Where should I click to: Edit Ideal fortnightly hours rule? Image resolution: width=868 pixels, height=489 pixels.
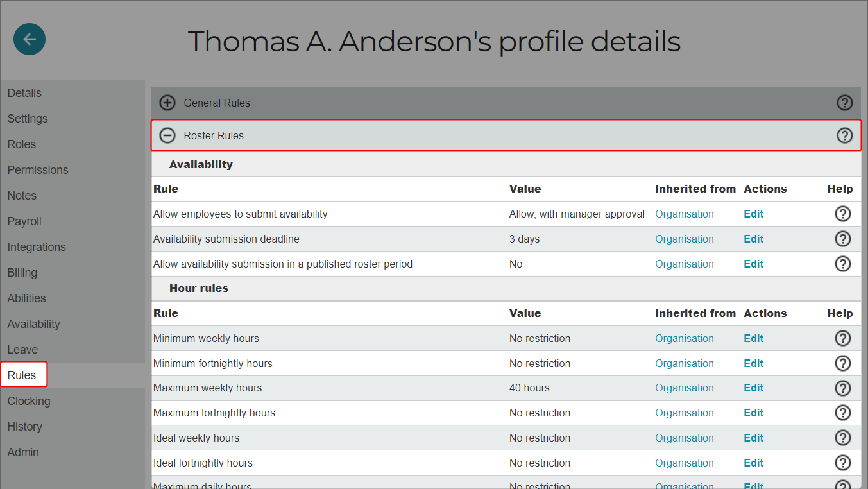coord(754,463)
